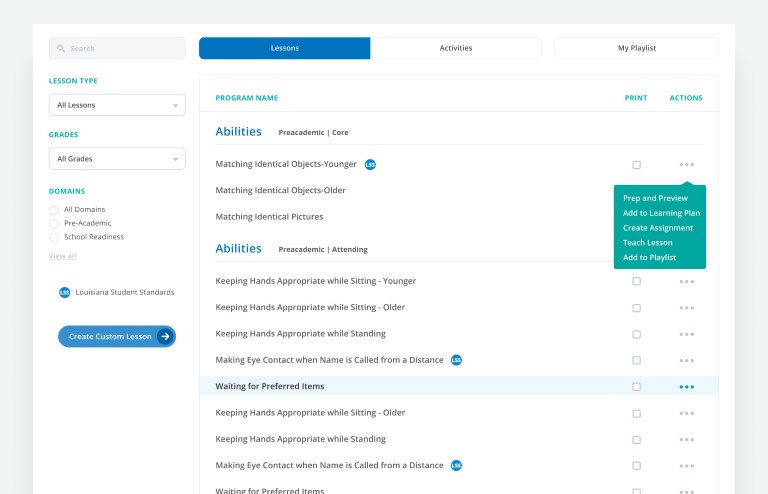This screenshot has width=768, height=494.
Task: Click the Actions column header
Action: coord(686,98)
